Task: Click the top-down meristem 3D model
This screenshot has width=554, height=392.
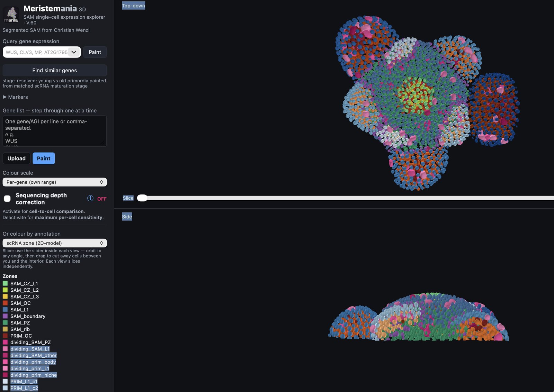Action: coord(428,102)
